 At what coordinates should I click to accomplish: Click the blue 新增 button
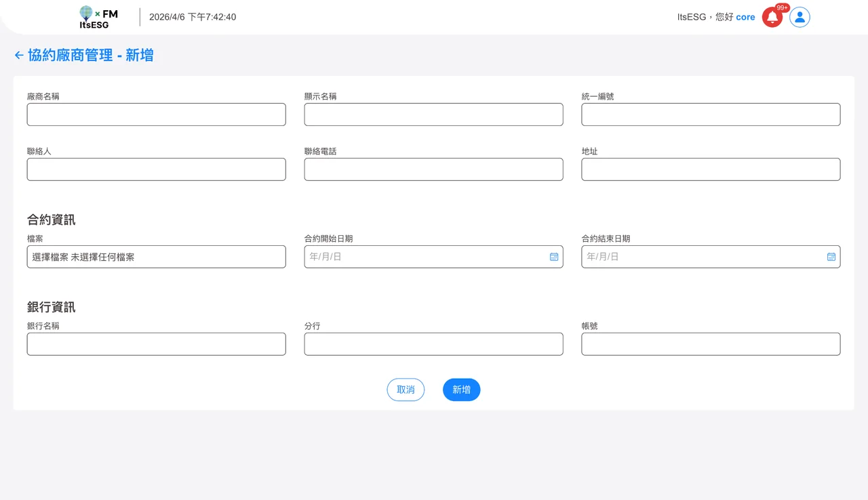click(461, 390)
